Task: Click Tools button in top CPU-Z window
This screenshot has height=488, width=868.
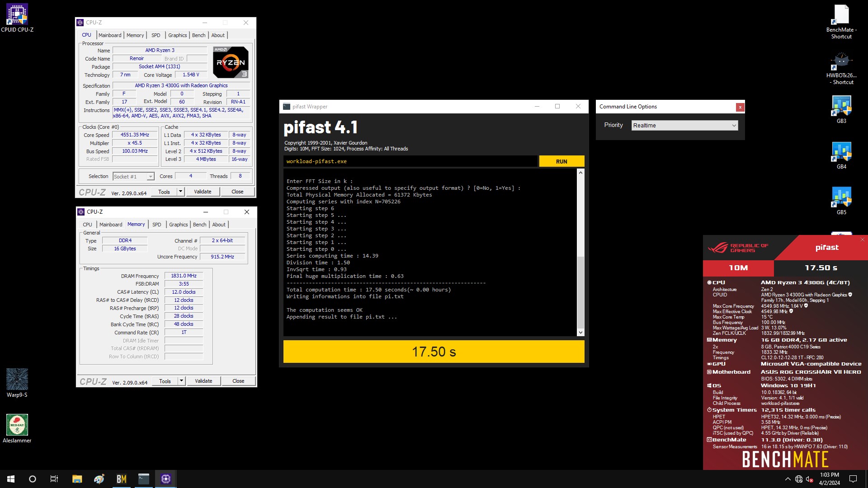Action: [164, 192]
